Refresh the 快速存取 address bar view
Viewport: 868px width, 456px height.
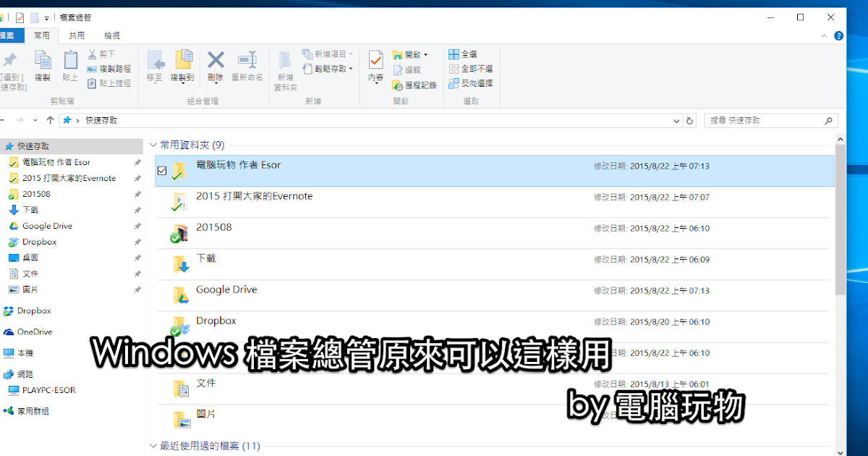(x=690, y=121)
